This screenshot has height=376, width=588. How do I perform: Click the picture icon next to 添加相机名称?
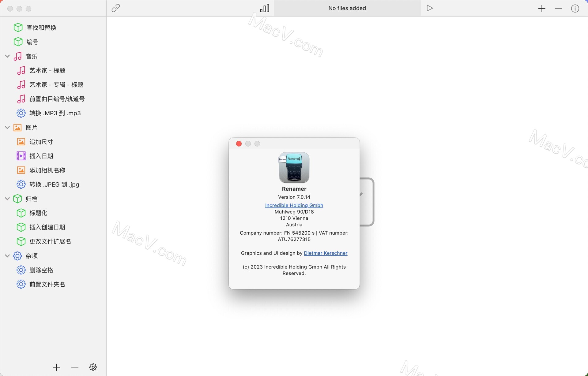pos(21,170)
